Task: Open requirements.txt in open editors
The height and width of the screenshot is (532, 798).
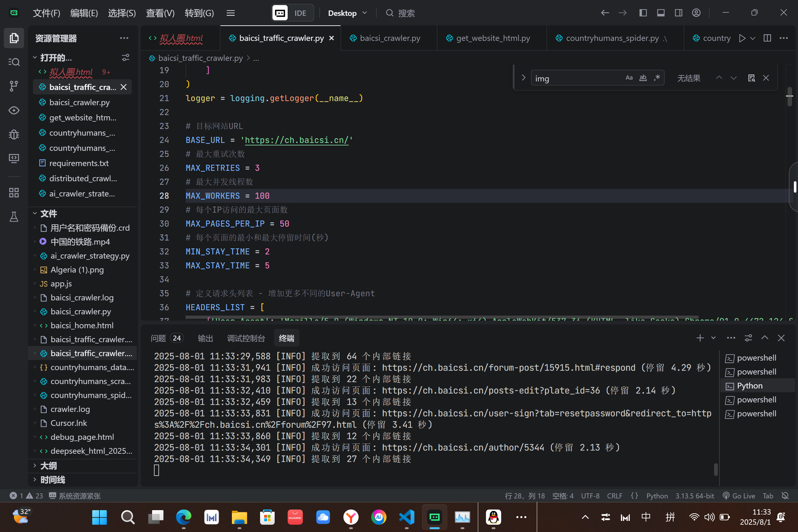Action: click(79, 163)
